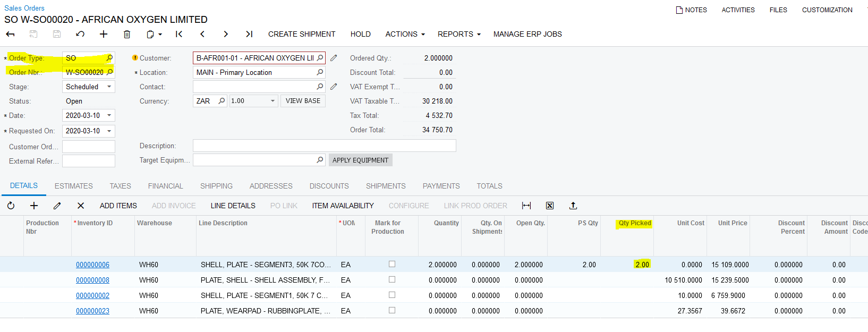Go to the last record arrow

click(249, 34)
